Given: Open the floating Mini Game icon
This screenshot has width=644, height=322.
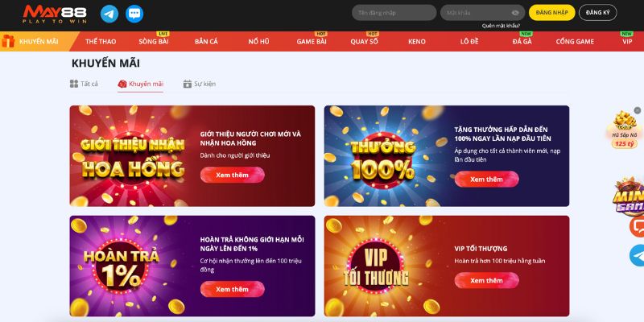Looking at the screenshot, I should tap(629, 196).
